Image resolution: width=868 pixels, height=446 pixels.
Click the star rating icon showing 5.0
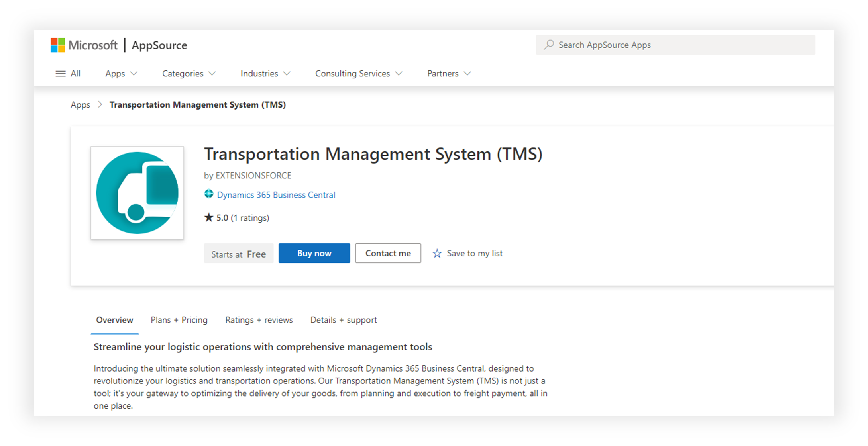(208, 217)
